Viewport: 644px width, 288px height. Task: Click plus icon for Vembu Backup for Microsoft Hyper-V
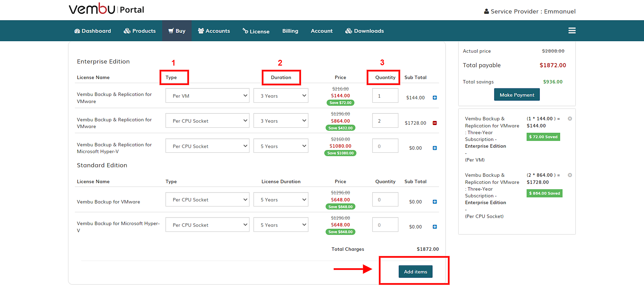click(x=435, y=227)
